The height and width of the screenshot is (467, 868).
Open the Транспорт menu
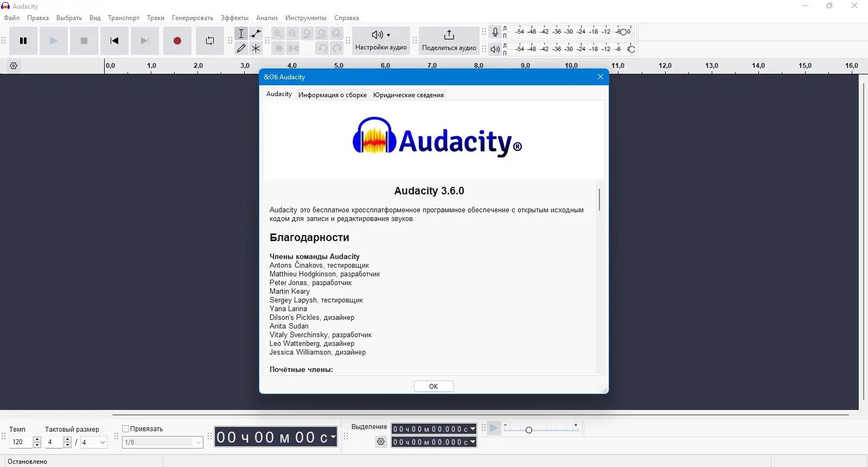124,18
